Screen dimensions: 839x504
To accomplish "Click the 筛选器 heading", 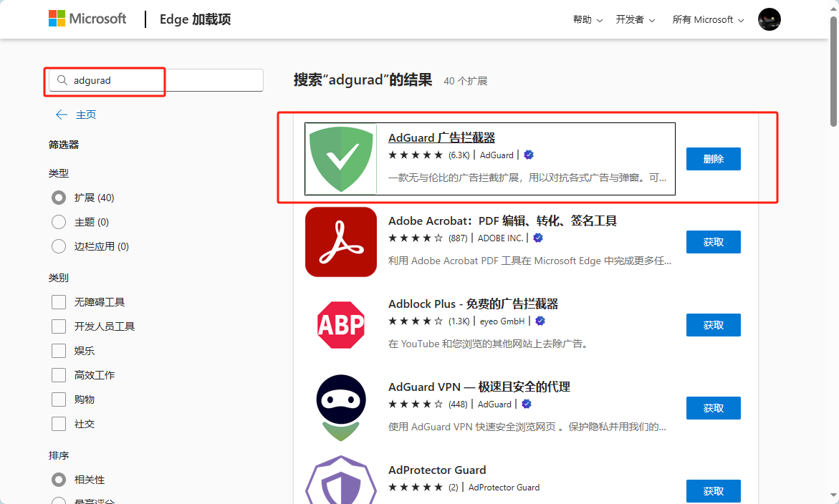I will [x=64, y=145].
